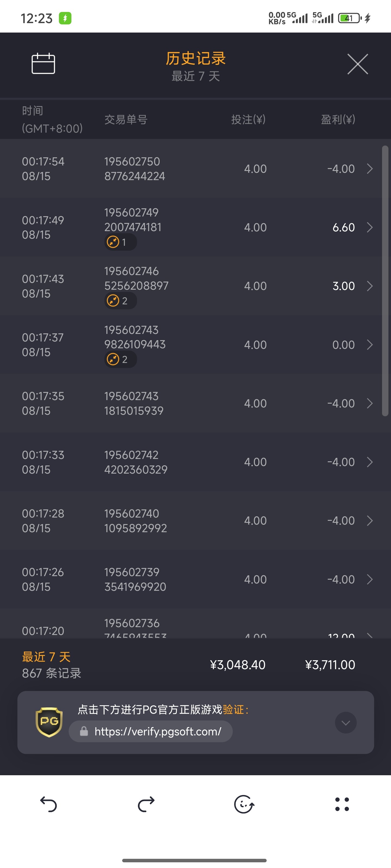Expand details for the 00:17:35 record
Image resolution: width=391 pixels, height=868 pixels.
(x=370, y=403)
